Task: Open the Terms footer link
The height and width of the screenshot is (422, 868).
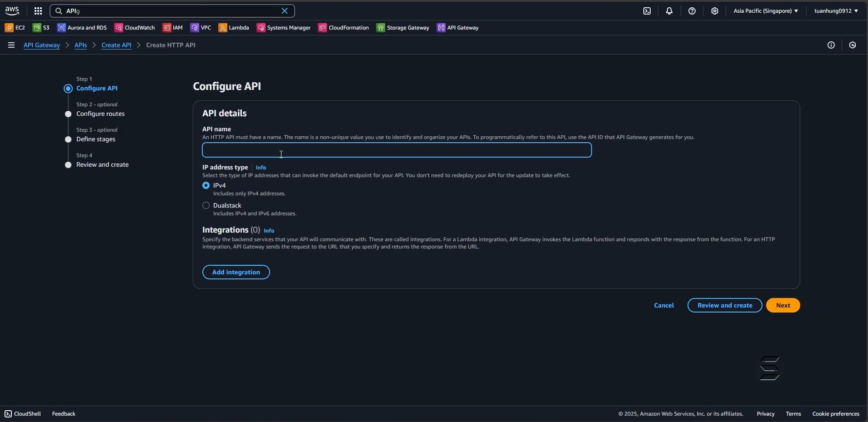Action: pyautogui.click(x=793, y=414)
